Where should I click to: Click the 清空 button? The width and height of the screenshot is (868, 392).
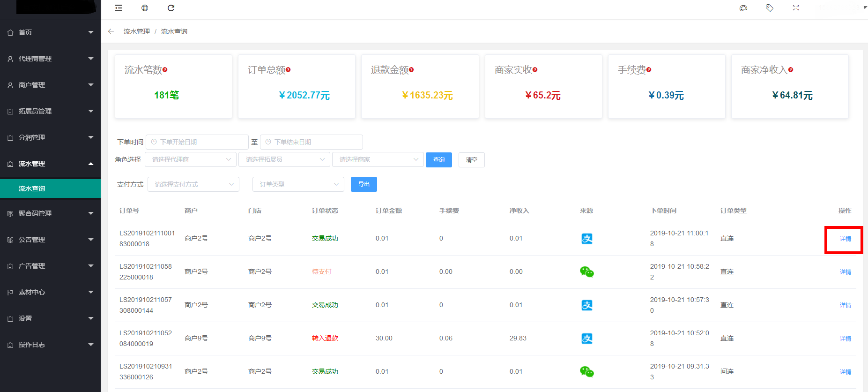pos(472,160)
